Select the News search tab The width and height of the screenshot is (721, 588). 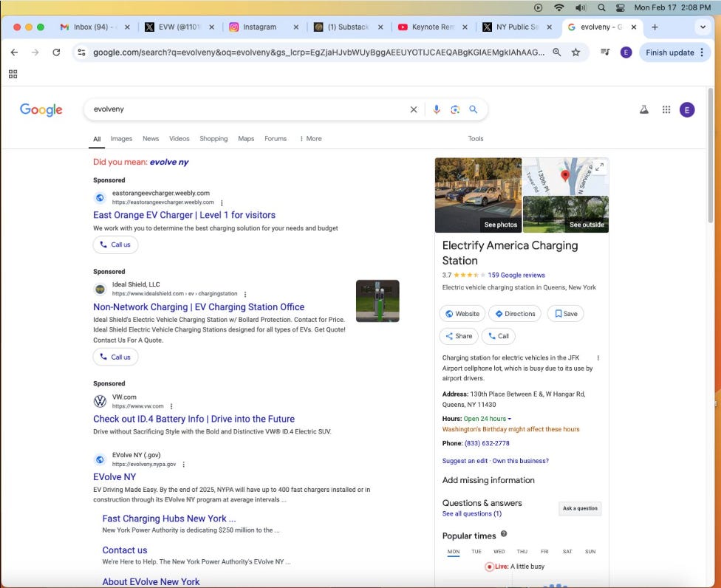[151, 138]
